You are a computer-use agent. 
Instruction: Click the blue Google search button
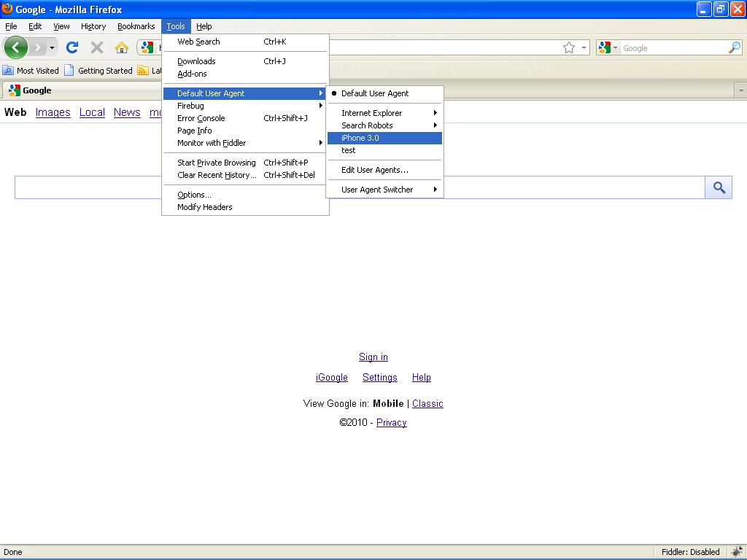coord(719,188)
